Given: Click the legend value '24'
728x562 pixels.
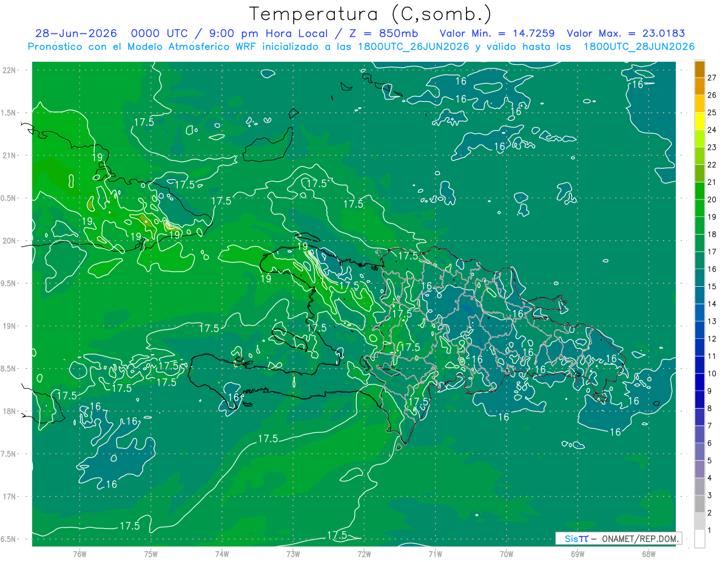Looking at the screenshot, I should click(x=712, y=130).
